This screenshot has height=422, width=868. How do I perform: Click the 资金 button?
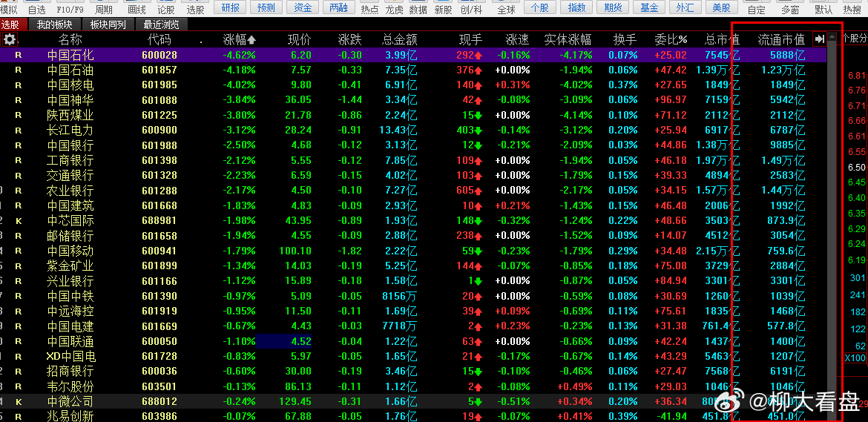[x=302, y=7]
